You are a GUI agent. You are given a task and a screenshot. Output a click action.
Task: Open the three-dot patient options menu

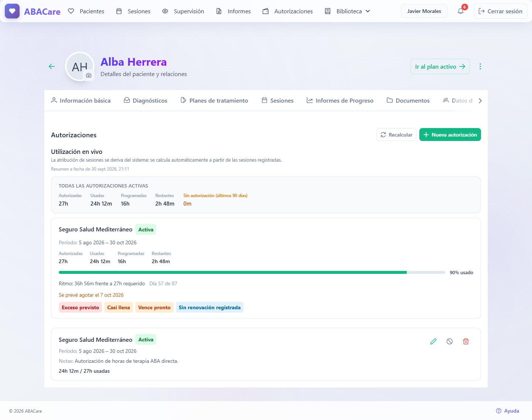(x=480, y=66)
